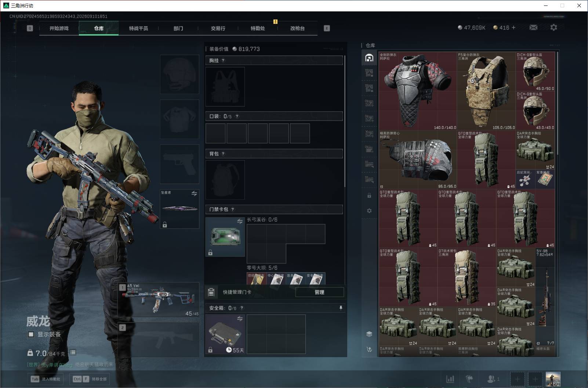Viewport: 588px width, 388px height.
Task: Click swap arrows on safe box case
Action: [240, 319]
